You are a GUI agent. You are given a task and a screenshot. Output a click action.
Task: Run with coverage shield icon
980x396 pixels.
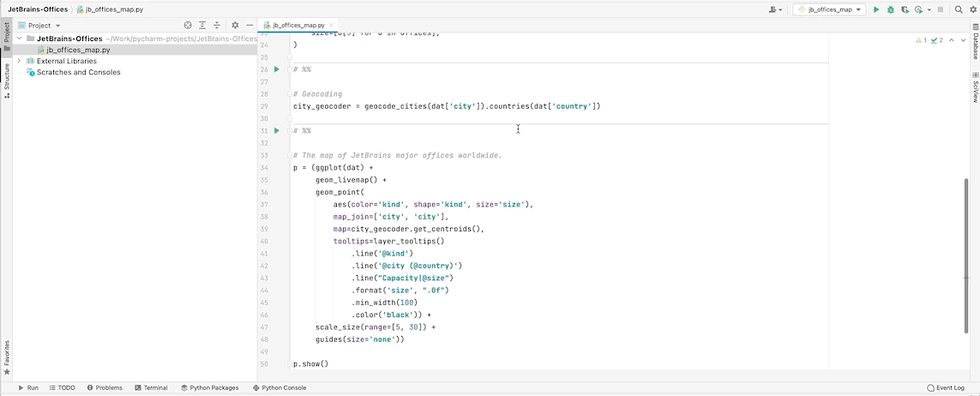905,9
